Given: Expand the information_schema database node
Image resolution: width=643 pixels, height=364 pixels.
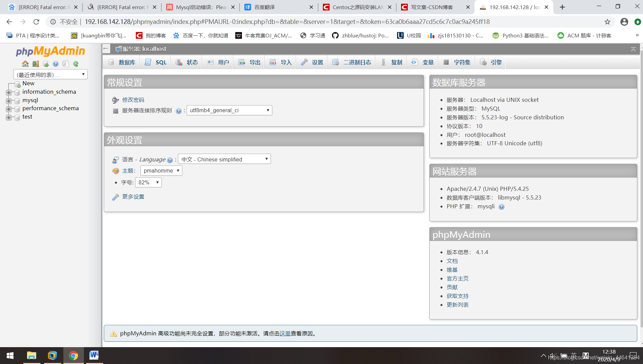Looking at the screenshot, I should click(9, 92).
